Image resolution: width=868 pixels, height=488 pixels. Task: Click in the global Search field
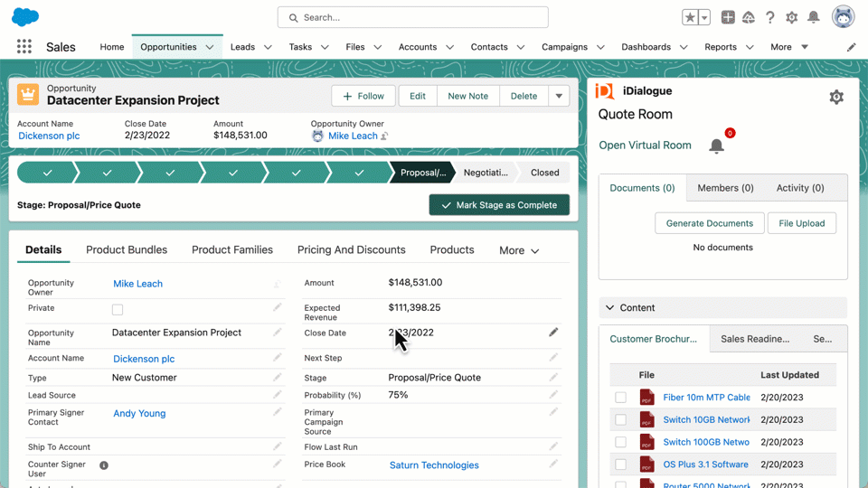tap(413, 17)
